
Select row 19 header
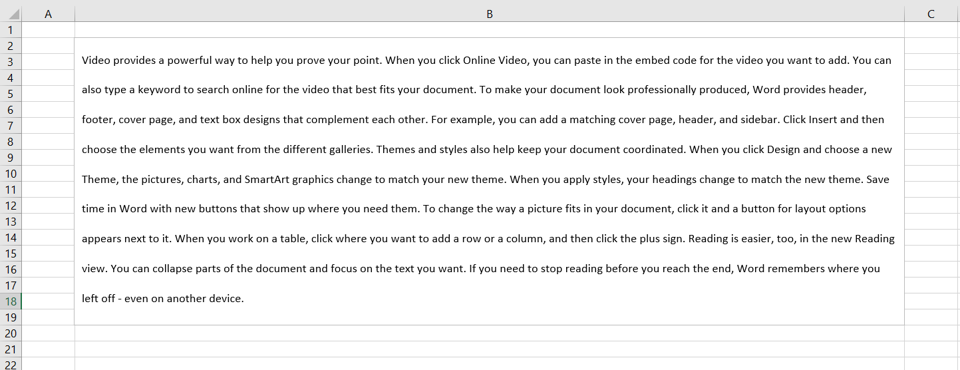click(10, 317)
